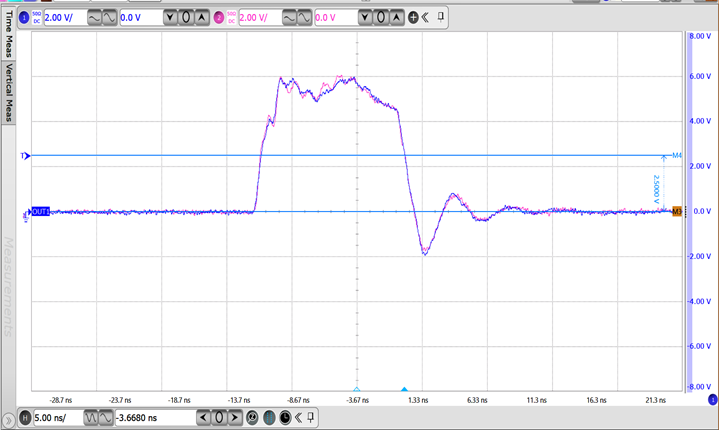719x430 pixels.
Task: Increase time per division (compressed-wave icon)
Action: coord(90,418)
